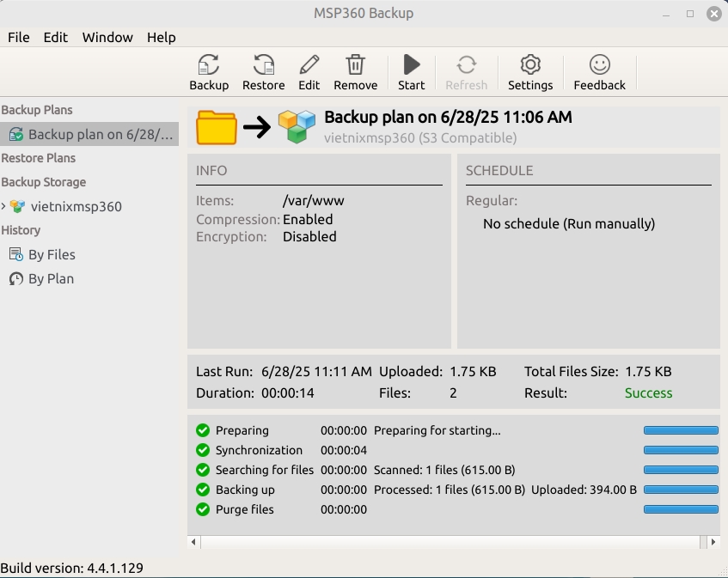Click green check next to Preparing

coord(203,430)
